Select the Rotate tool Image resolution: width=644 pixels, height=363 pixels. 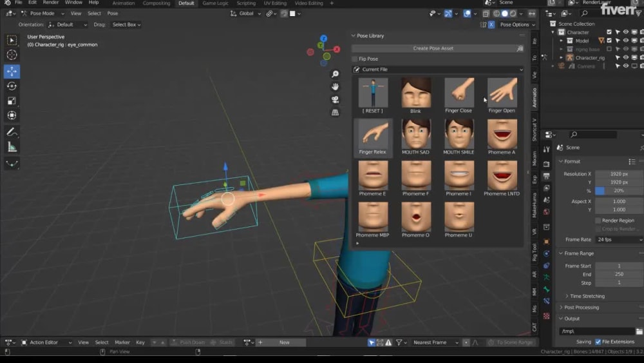[12, 86]
